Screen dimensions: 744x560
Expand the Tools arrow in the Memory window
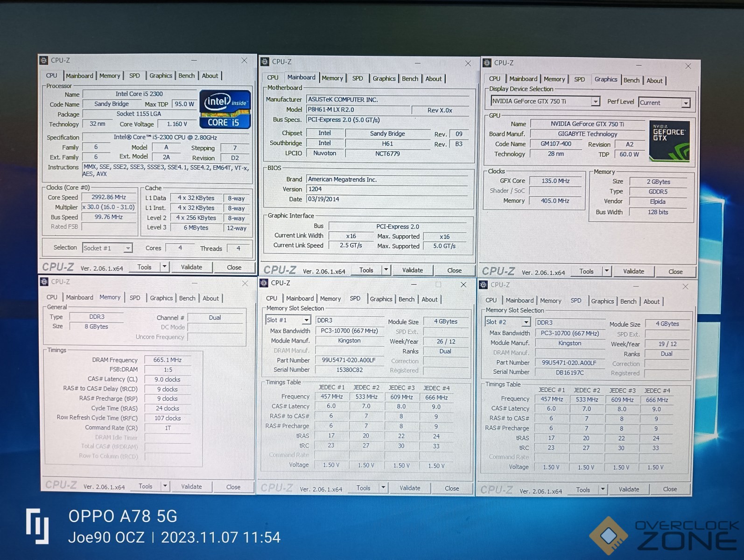click(165, 486)
